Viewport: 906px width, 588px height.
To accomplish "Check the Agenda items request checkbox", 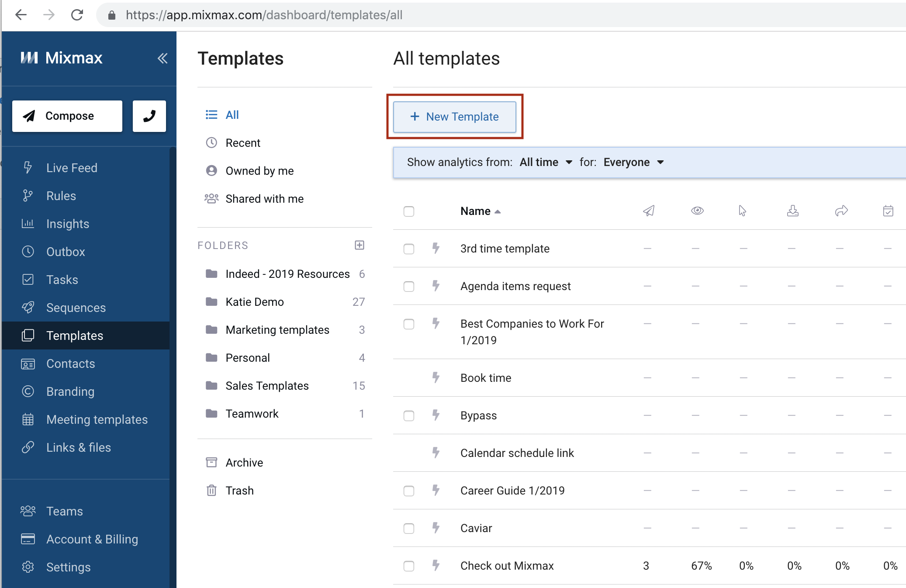I will [409, 287].
